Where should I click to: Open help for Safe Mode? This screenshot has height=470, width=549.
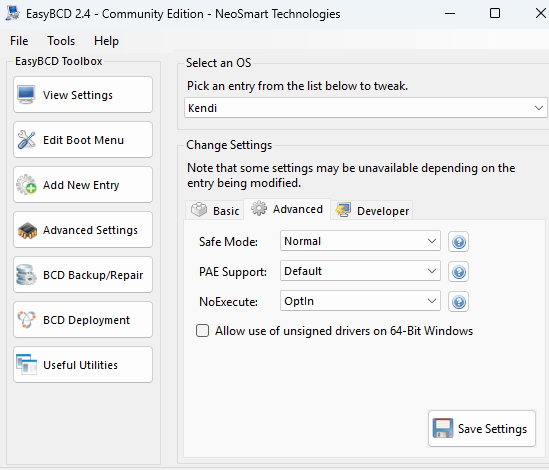tap(459, 242)
